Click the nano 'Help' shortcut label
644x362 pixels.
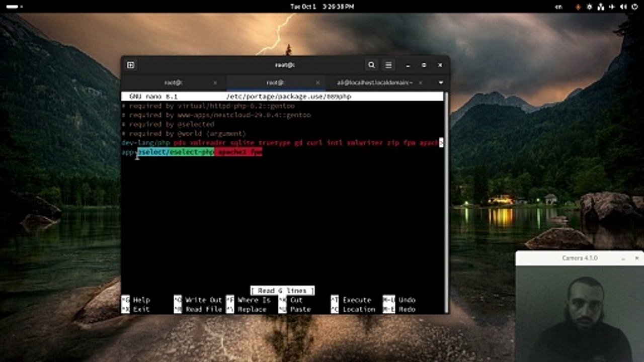click(x=141, y=300)
